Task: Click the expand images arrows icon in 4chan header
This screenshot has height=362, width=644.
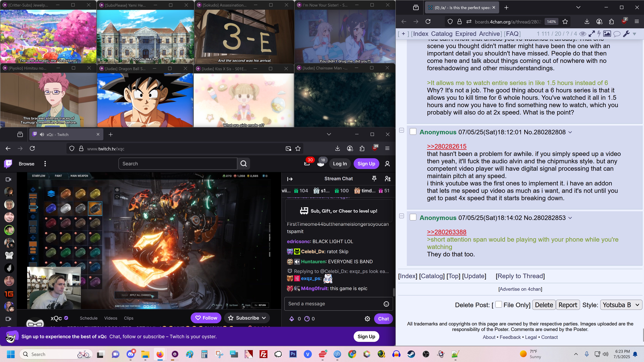Action: click(x=592, y=34)
